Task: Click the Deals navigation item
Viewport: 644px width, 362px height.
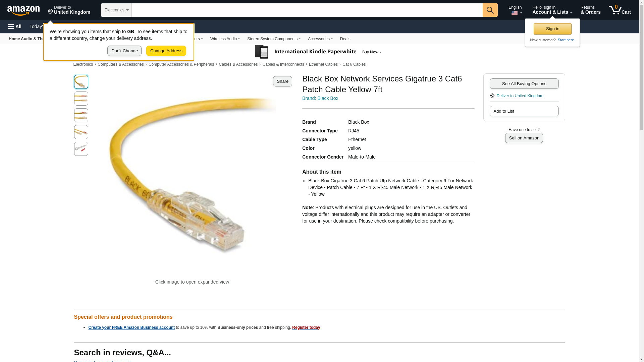Action: (345, 39)
